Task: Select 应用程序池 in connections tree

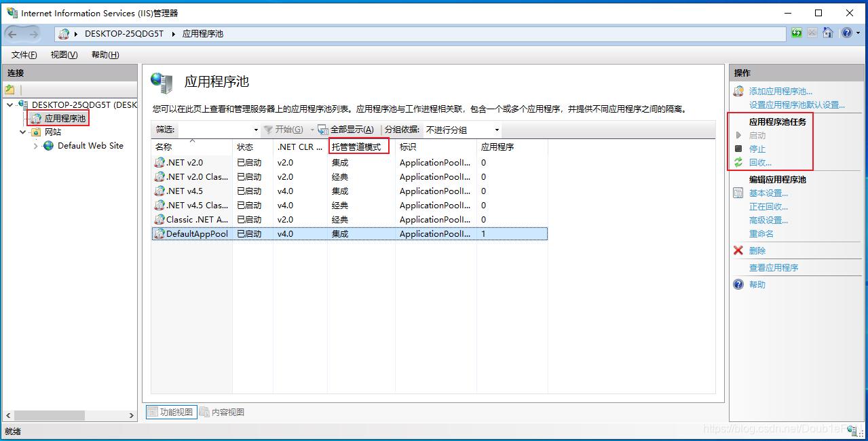Action: pyautogui.click(x=65, y=119)
